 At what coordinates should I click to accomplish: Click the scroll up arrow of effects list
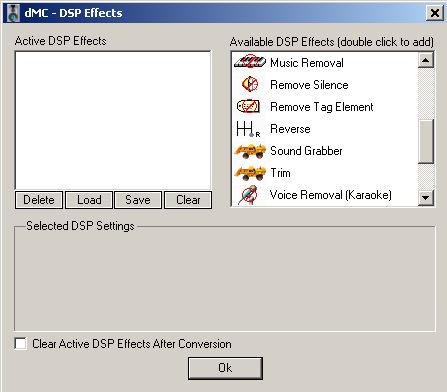[426, 60]
